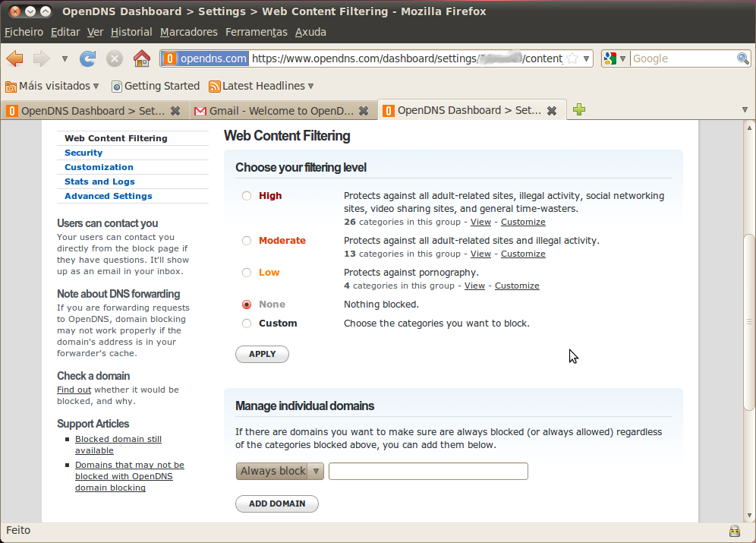Close the active OpenDNS Dashboard tab
756x543 pixels.
pyautogui.click(x=552, y=111)
